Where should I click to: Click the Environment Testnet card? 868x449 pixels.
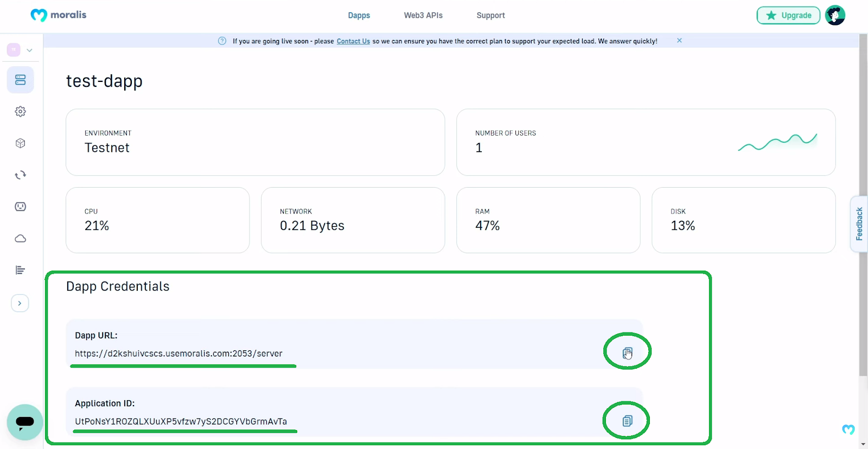255,142
